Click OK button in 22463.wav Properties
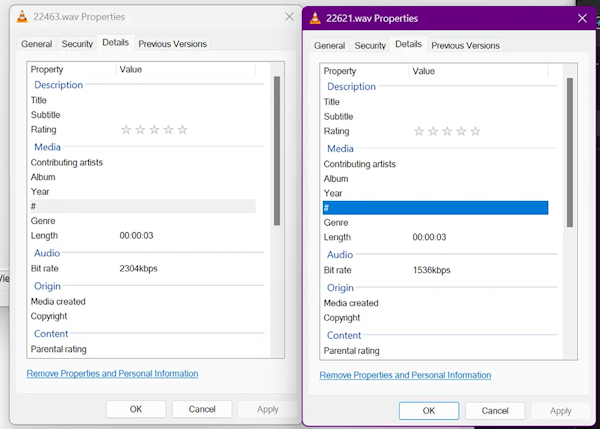The height and width of the screenshot is (429, 600). tap(136, 409)
